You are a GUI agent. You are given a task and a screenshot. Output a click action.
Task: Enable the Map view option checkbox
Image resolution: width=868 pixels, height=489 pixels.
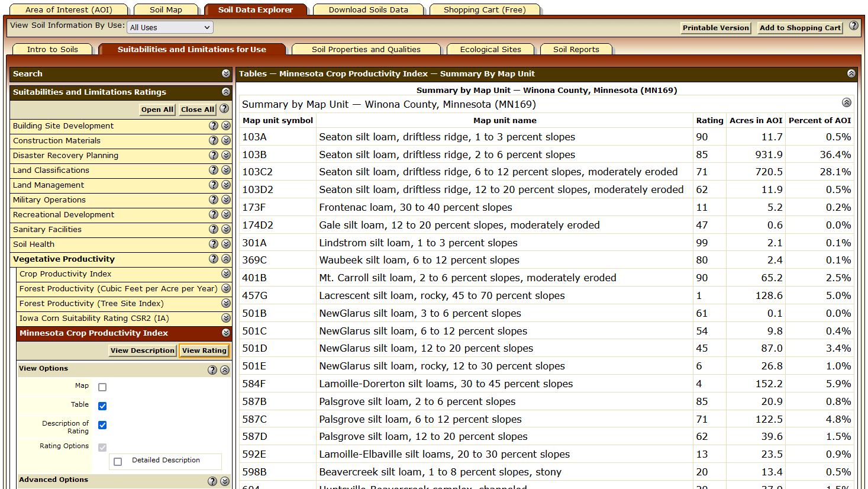click(102, 387)
